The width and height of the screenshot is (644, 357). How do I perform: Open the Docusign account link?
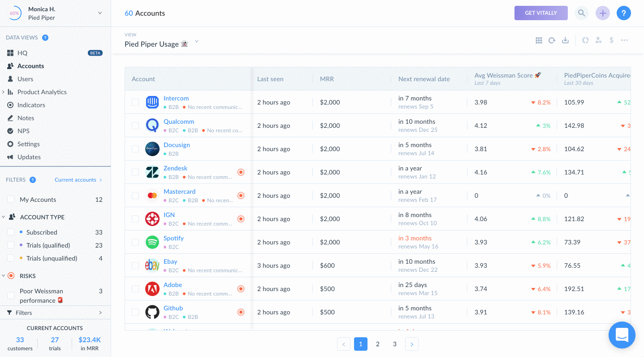pos(177,145)
